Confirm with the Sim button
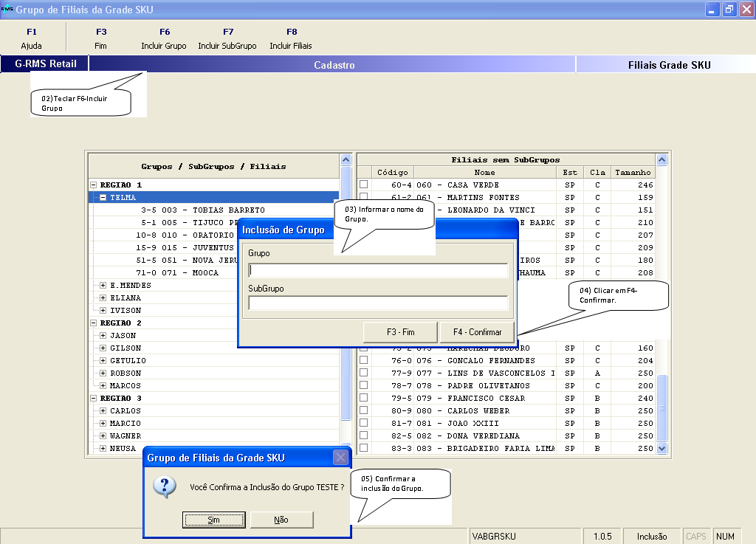 click(x=213, y=520)
